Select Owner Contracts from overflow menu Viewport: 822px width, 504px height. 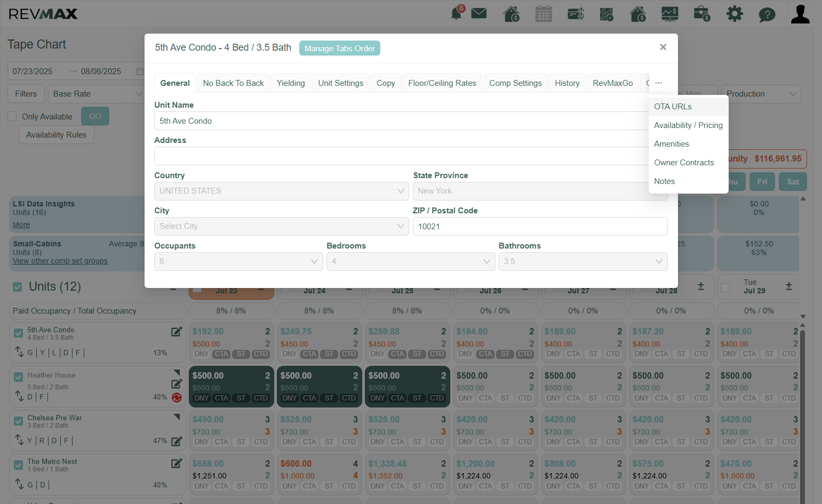(x=684, y=163)
